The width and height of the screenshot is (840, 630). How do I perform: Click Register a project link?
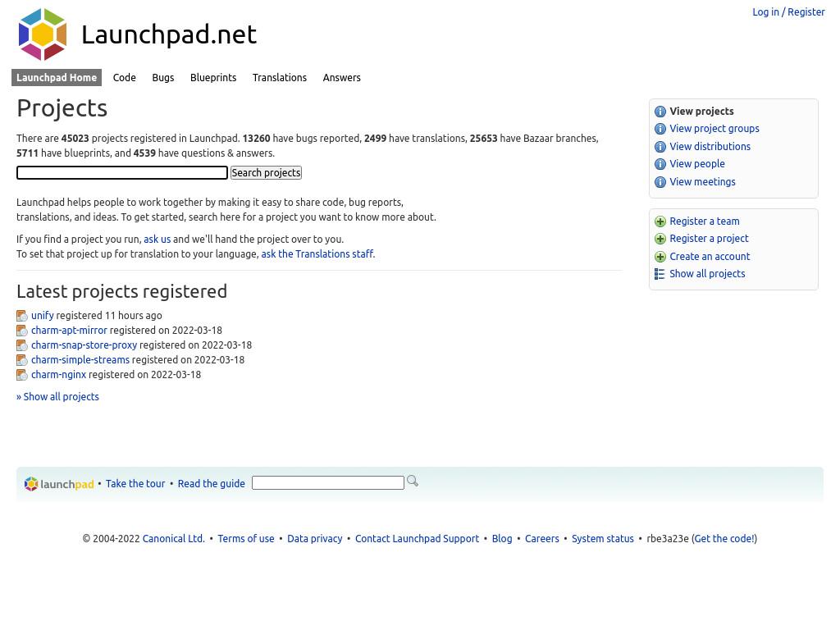(x=709, y=239)
